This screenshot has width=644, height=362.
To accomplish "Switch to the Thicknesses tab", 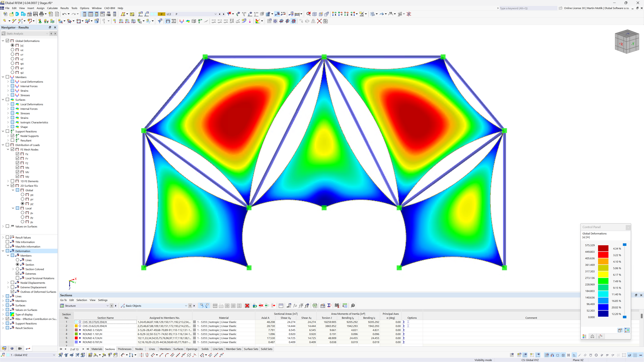I will point(124,349).
